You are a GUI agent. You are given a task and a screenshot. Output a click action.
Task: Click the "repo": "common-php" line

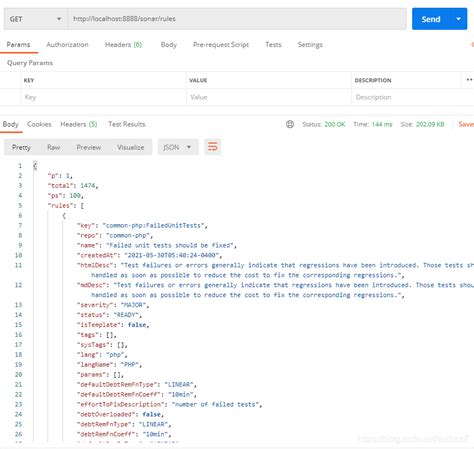tap(115, 236)
